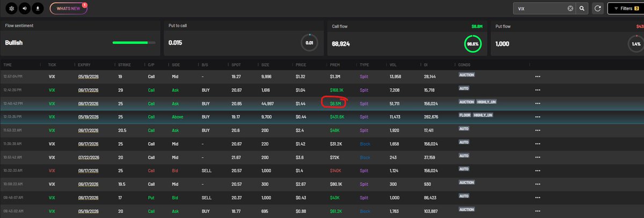Sort by the EXPIRY column header

click(x=84, y=65)
